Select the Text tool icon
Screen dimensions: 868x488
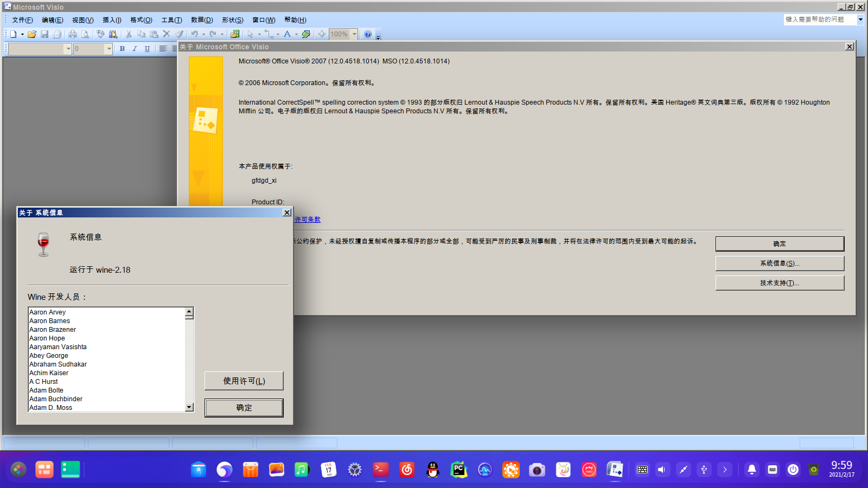click(x=288, y=34)
